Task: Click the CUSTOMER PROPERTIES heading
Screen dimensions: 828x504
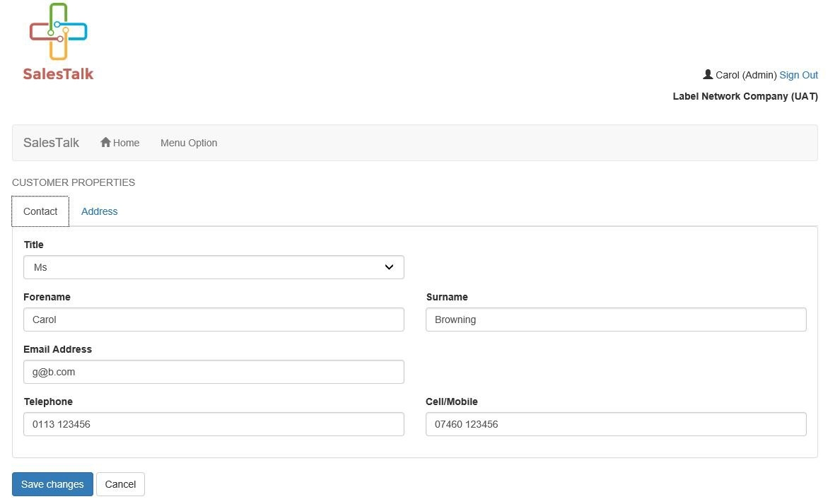Action: (x=74, y=182)
